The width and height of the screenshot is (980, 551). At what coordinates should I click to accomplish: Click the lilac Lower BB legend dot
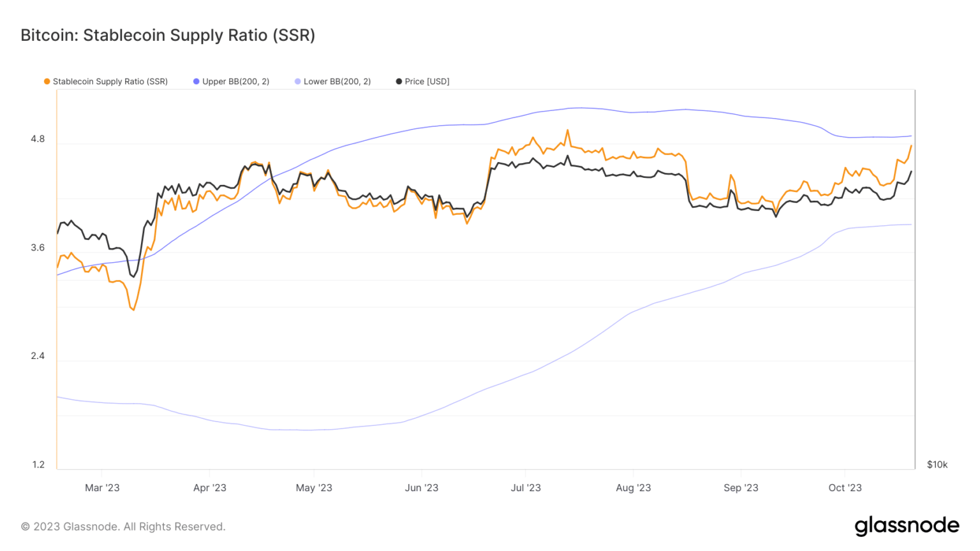[298, 82]
